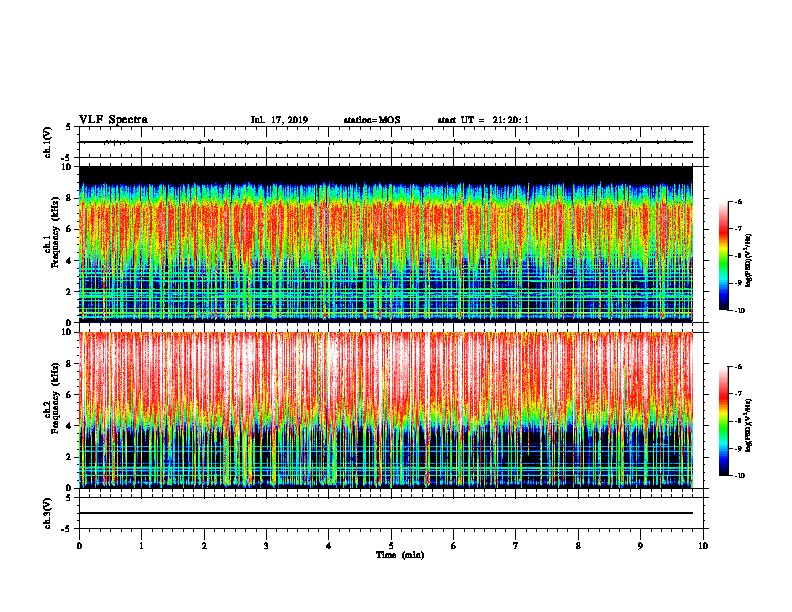
Task: Click the ch.1 color bar label 'log(PSD)(V²/Hz)'
Action: [x=749, y=260]
